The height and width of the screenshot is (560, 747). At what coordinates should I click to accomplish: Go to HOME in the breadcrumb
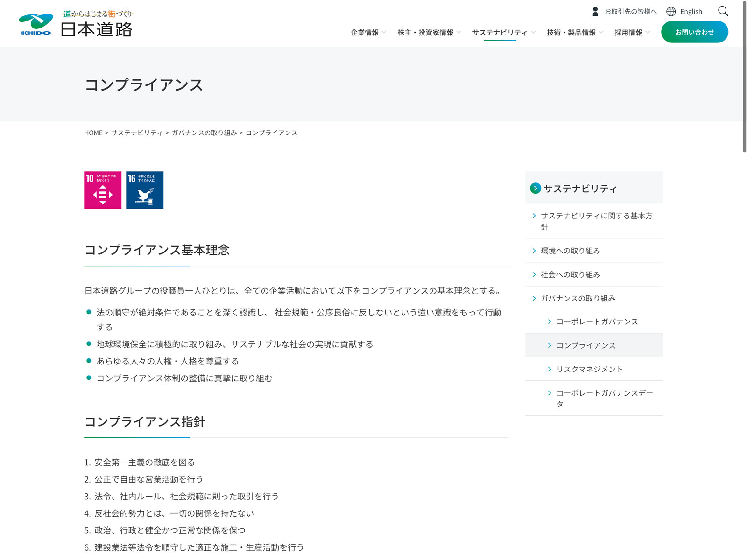tap(93, 133)
